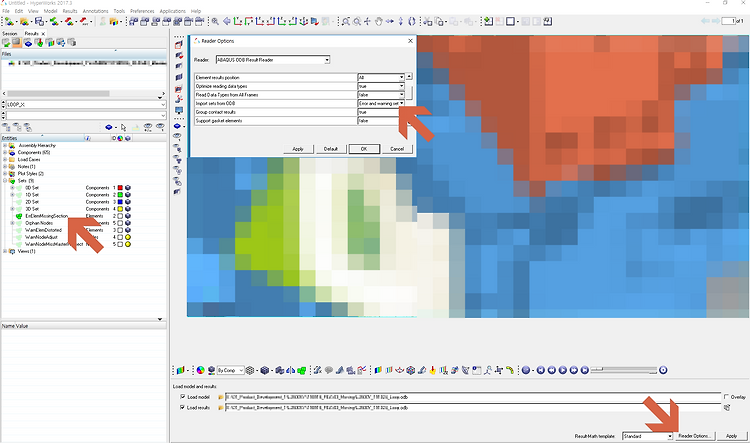Click the folder icon beside Load results path

click(x=221, y=408)
